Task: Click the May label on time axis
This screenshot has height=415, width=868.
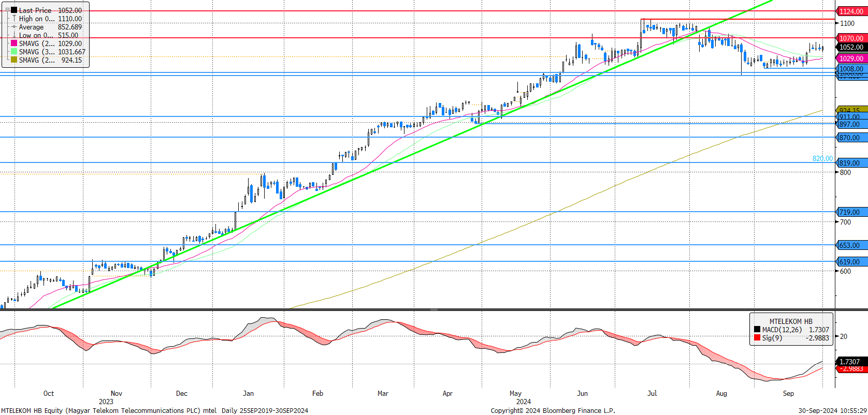Action: 515,393
